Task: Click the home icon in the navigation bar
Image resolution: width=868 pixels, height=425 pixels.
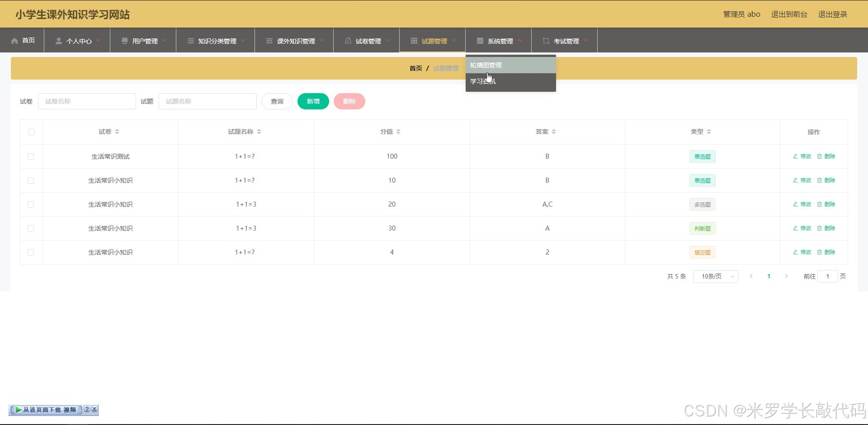Action: 14,41
